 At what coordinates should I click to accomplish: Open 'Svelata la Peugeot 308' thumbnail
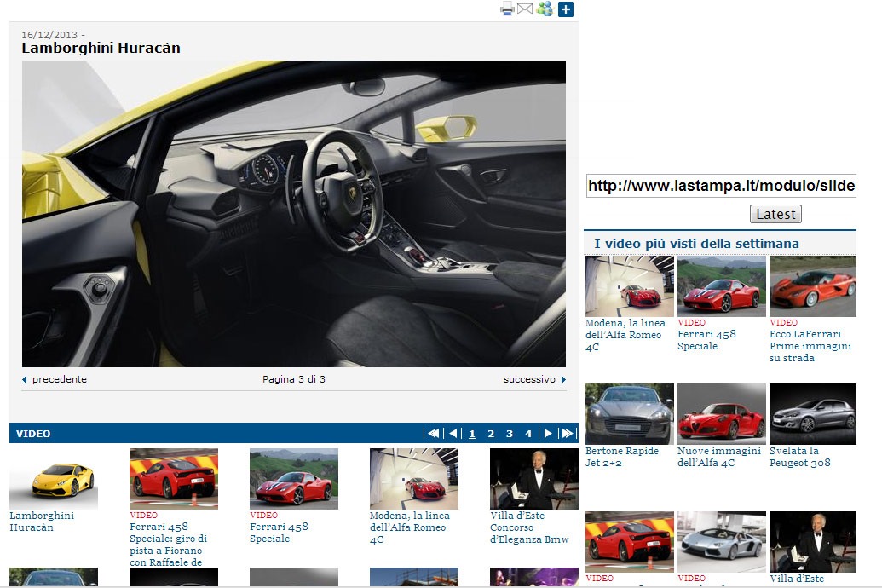[x=813, y=414]
